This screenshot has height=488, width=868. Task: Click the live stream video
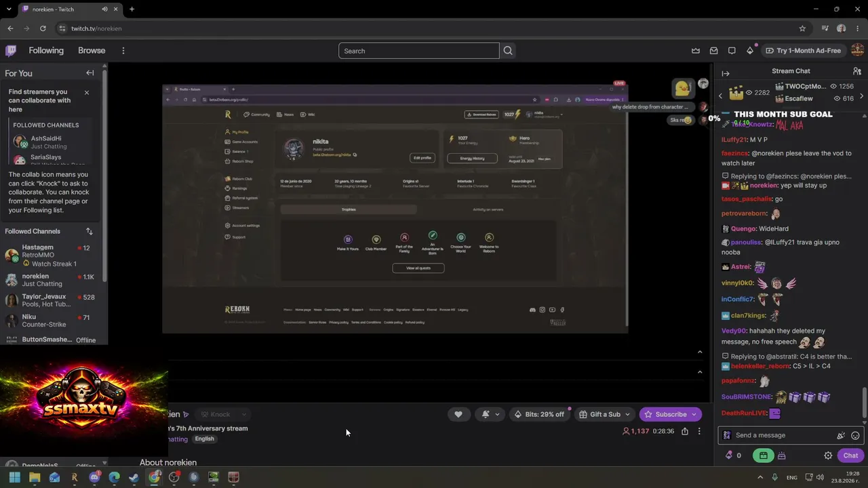[395, 209]
